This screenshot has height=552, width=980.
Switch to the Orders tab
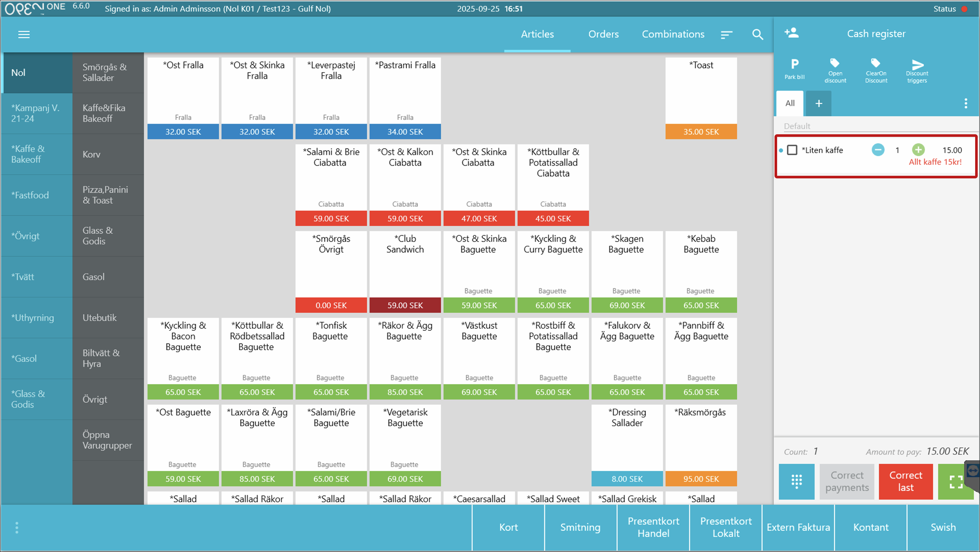603,34
